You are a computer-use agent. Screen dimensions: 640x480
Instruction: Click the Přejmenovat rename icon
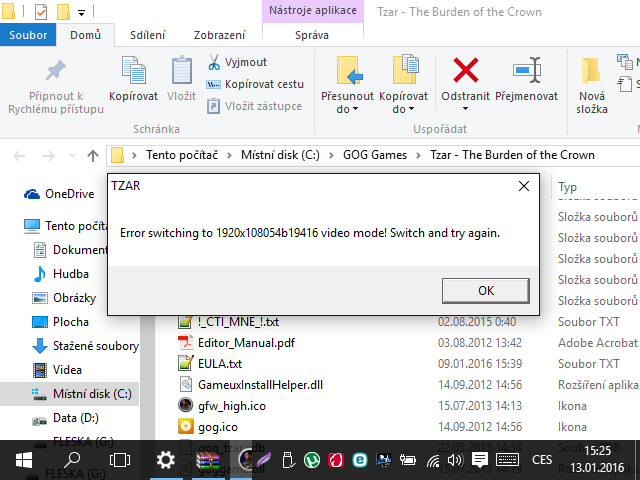pos(527,71)
